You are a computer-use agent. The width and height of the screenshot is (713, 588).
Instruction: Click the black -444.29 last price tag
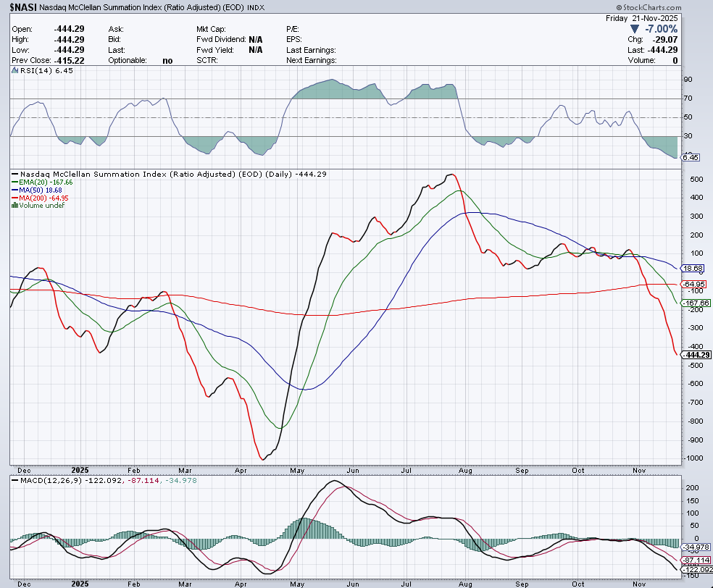[696, 355]
